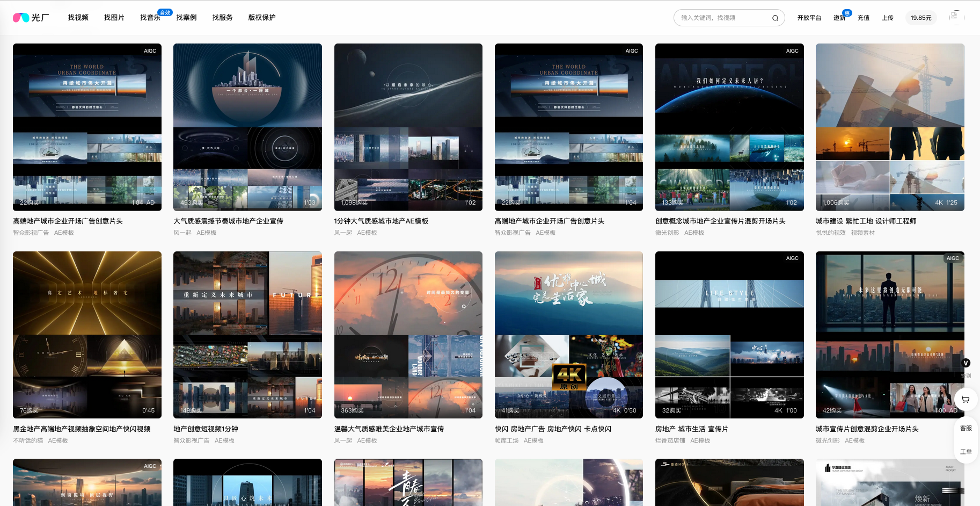Focus the keyword search input field
The width and height of the screenshot is (980, 506).
723,18
